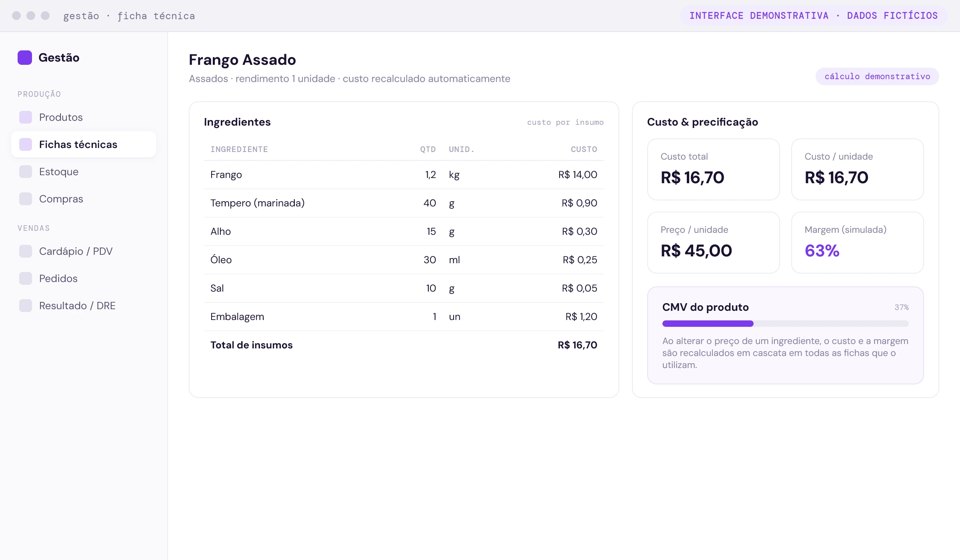The height and width of the screenshot is (560, 960).
Task: Click the Ingredientes panel heading
Action: (237, 122)
